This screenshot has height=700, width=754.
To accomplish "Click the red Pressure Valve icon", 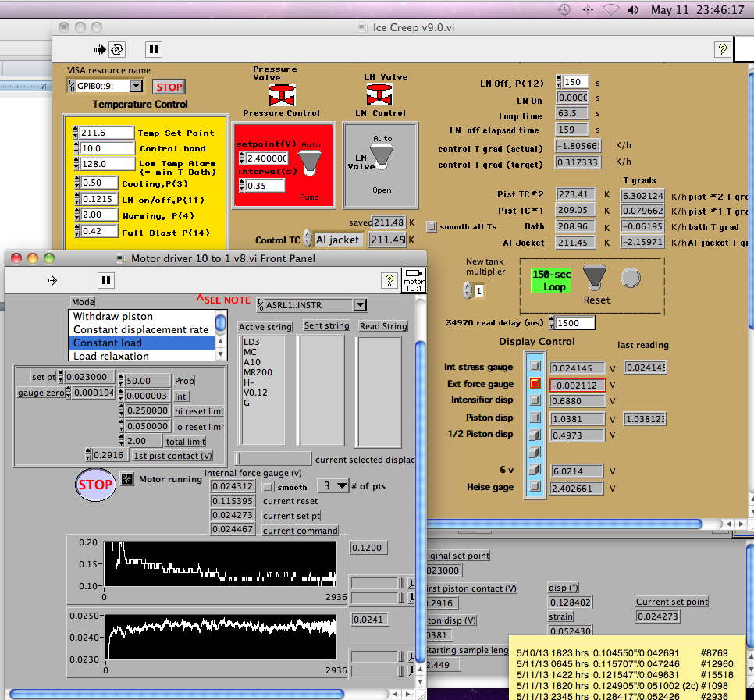I will 280,94.
